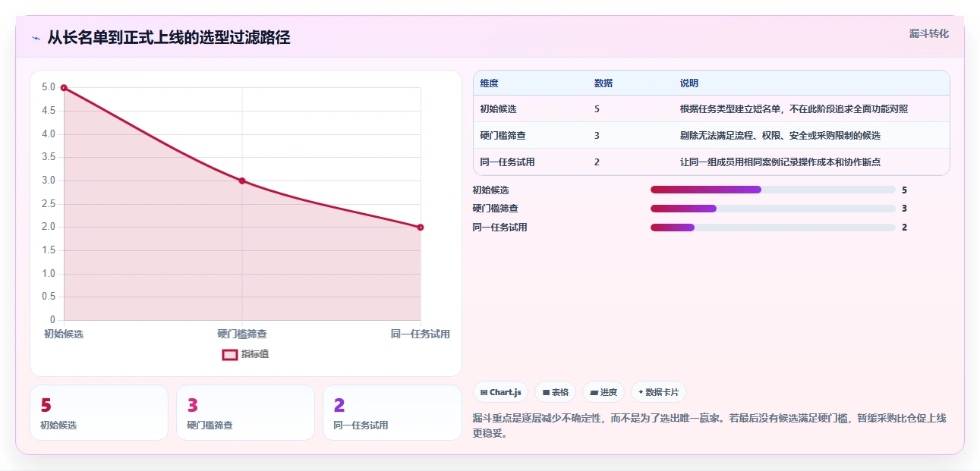This screenshot has height=471, width=980.
Task: Click the 初始候选 label beside progress bars
Action: point(490,190)
